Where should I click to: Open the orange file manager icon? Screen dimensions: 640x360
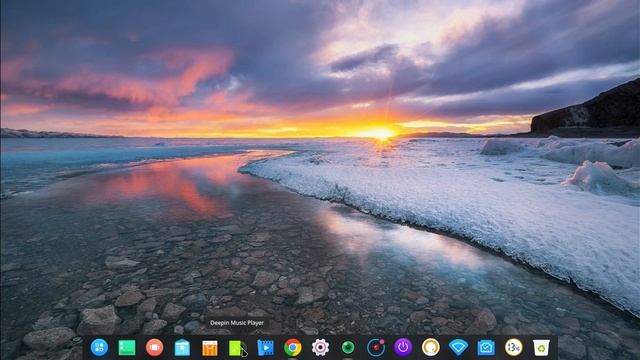point(210,348)
